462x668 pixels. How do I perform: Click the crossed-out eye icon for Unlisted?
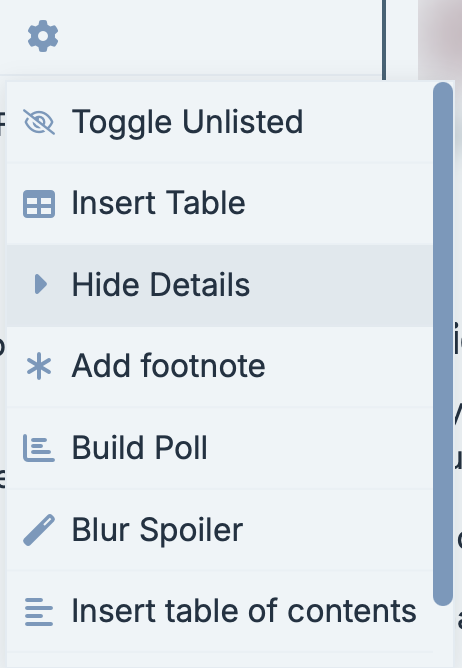coord(39,122)
